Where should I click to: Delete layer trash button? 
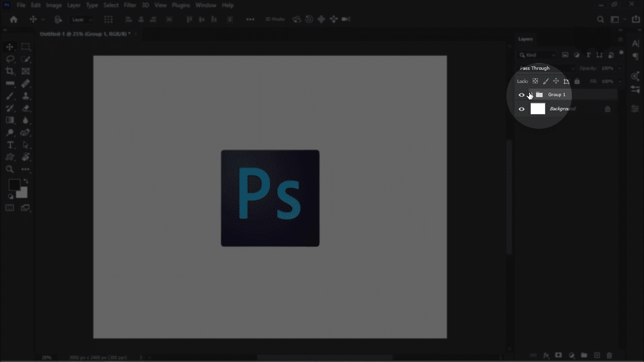click(609, 355)
